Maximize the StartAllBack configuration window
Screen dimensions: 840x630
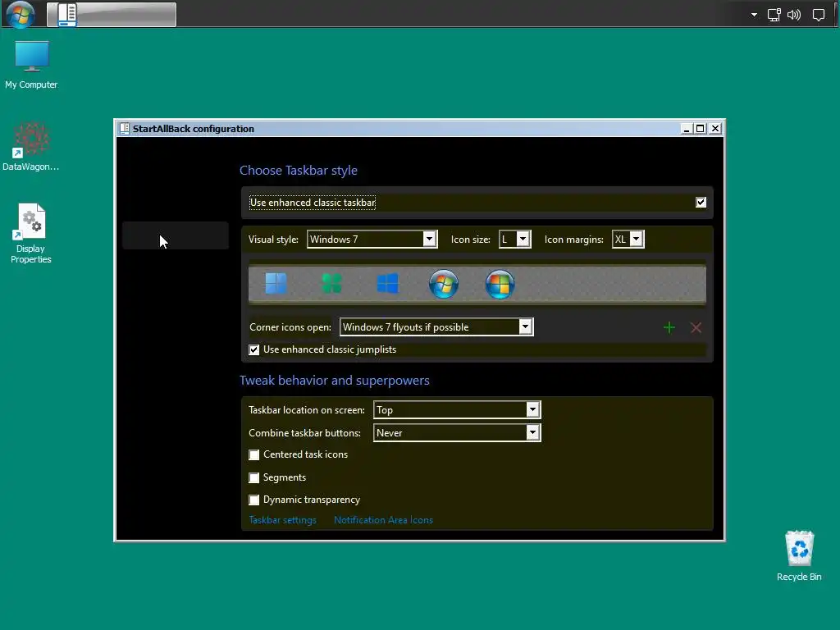tap(701, 129)
